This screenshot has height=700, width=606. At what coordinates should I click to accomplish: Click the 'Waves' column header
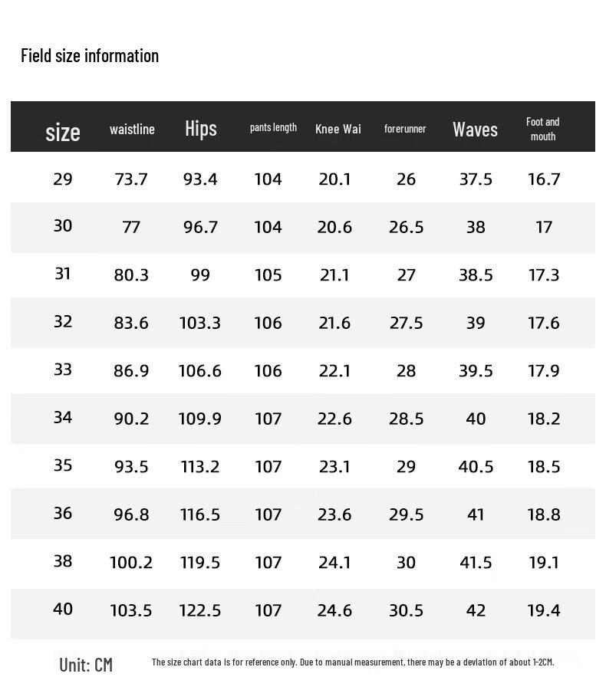475,129
